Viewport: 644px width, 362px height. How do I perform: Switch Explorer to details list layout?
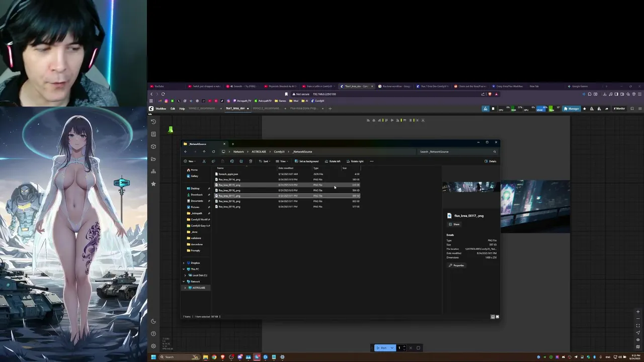[x=493, y=317]
